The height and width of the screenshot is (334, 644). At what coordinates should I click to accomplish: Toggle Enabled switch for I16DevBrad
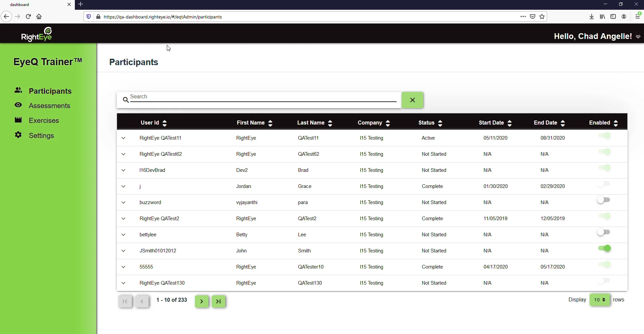(604, 168)
